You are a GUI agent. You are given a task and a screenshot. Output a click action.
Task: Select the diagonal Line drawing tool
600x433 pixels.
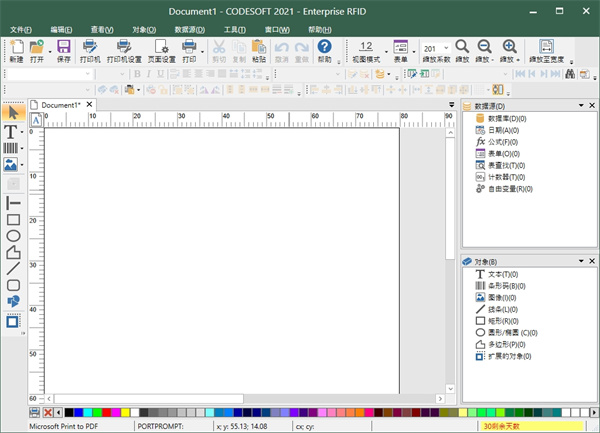(14, 268)
